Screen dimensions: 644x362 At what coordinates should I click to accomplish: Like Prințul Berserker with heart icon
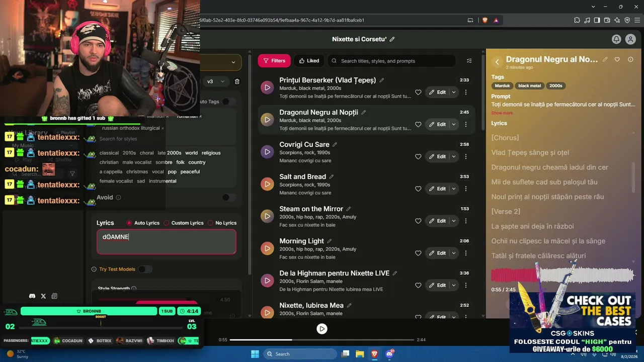coord(418,93)
